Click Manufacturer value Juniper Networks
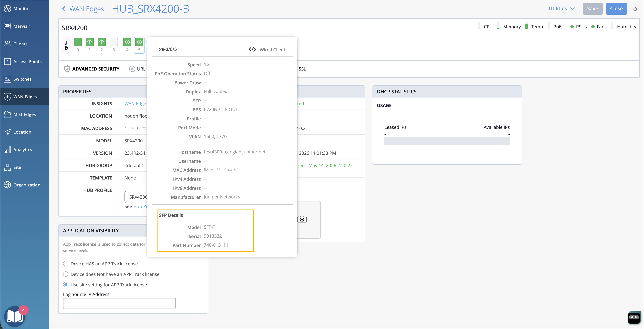 pos(222,197)
